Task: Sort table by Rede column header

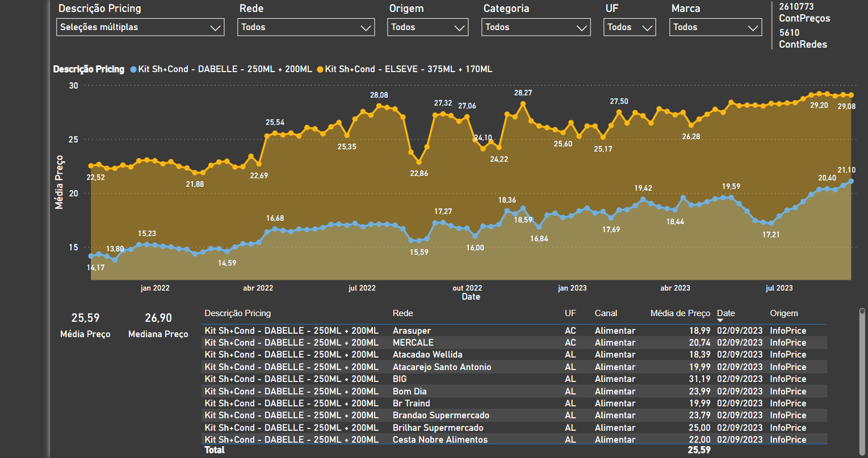Action: [403, 313]
